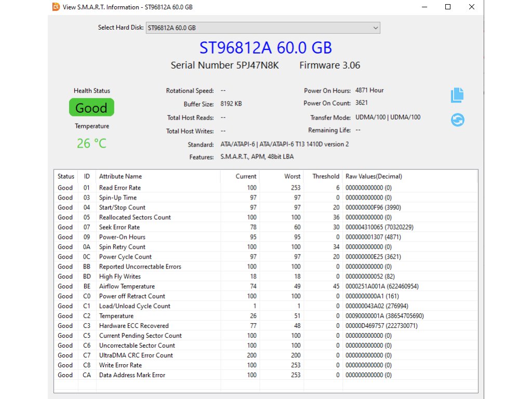Close the S.M.A.R.T. Information window

tap(472, 7)
